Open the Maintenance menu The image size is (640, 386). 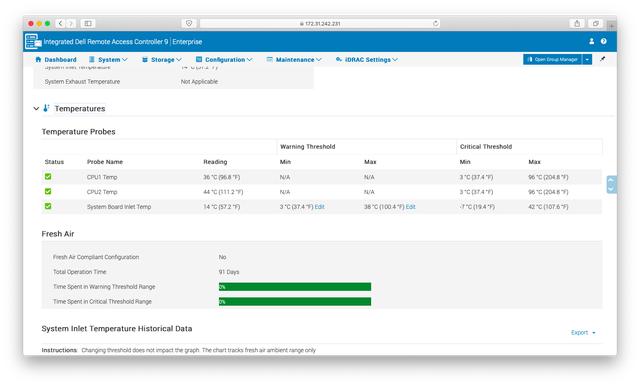pos(294,60)
